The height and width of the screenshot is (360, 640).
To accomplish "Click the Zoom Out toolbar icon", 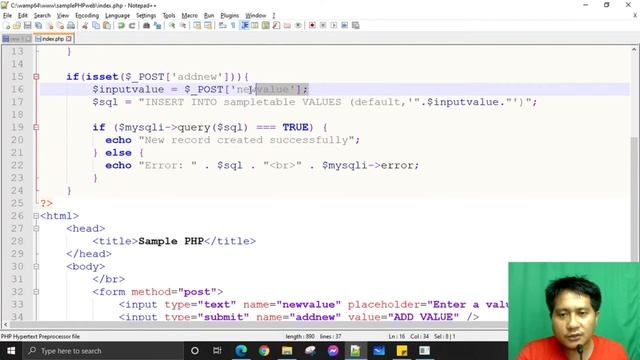I will [183, 25].
